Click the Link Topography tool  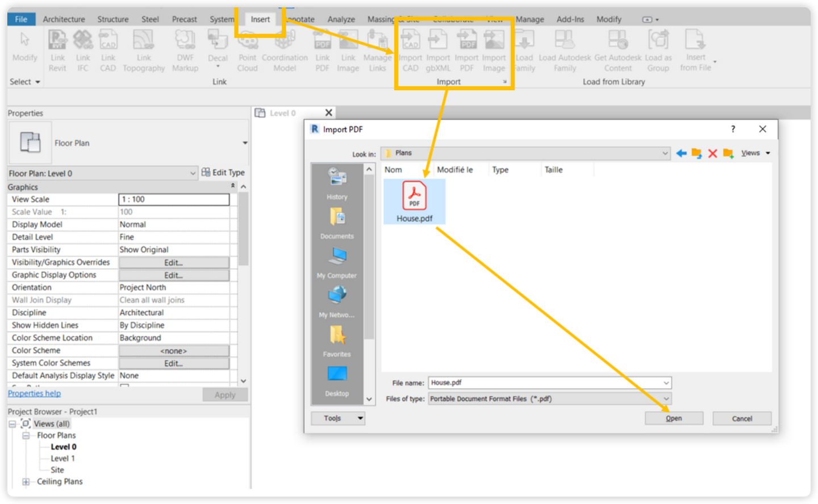[x=144, y=51]
